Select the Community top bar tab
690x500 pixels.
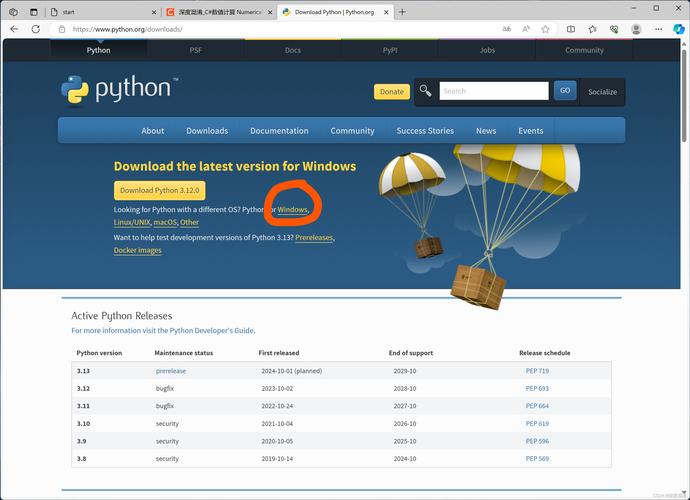point(584,50)
